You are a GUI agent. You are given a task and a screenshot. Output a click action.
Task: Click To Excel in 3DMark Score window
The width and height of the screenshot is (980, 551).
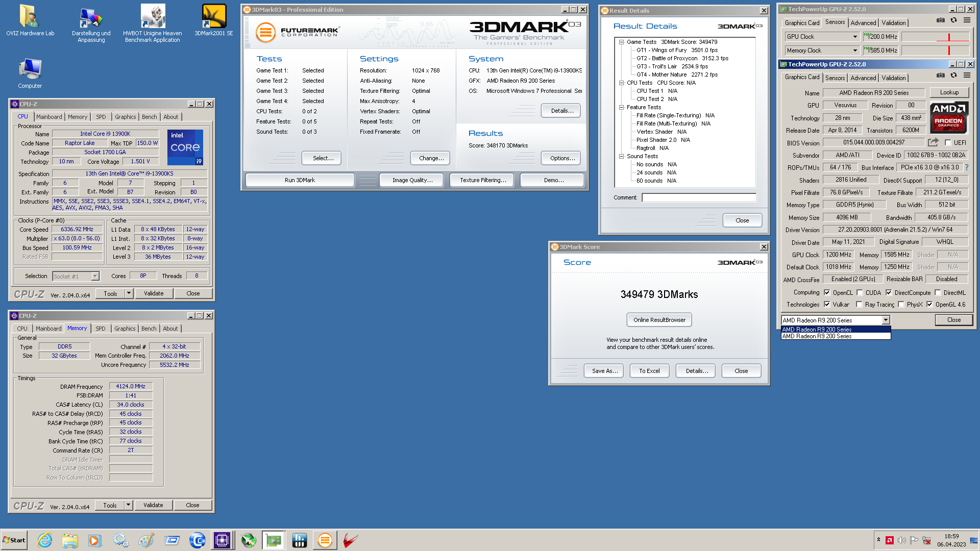pos(649,371)
